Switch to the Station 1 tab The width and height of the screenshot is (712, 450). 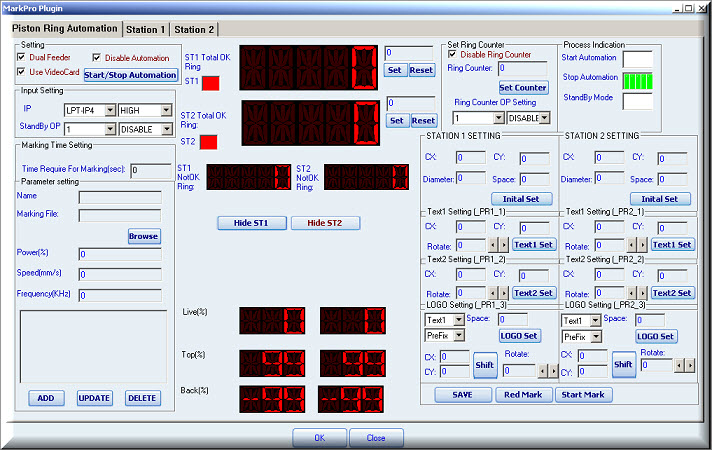(x=146, y=30)
